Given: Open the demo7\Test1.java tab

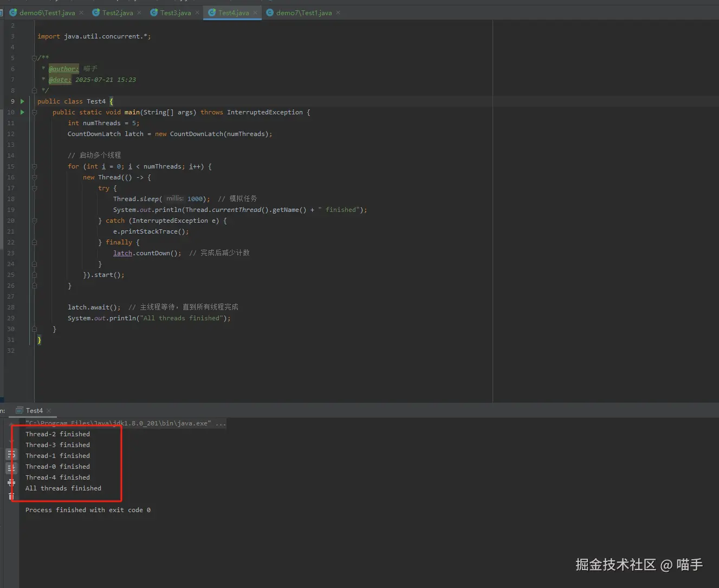Looking at the screenshot, I should pyautogui.click(x=304, y=12).
